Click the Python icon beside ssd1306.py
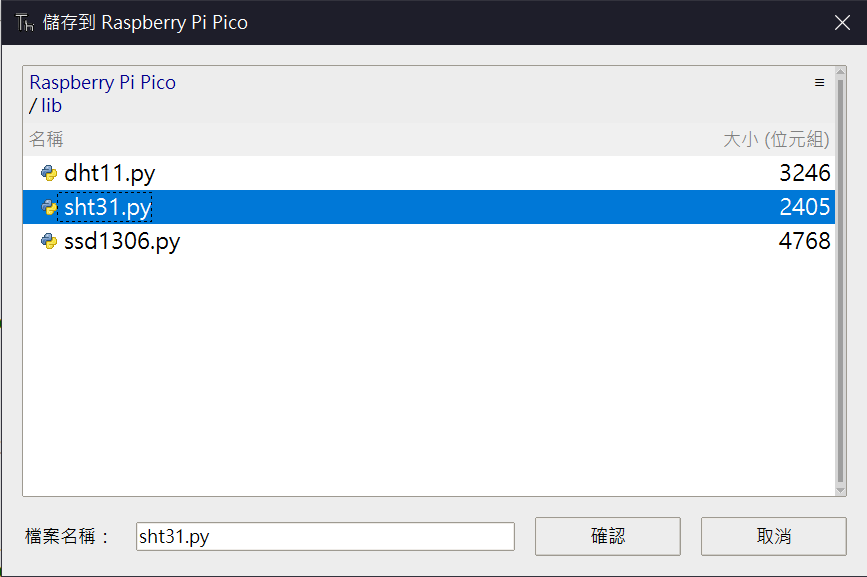Screen dimensions: 867x577 [x=49, y=242]
